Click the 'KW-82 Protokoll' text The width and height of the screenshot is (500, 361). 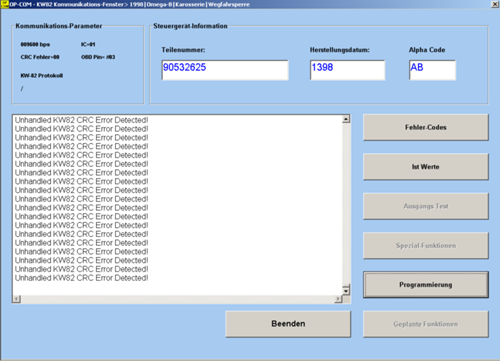(42, 76)
